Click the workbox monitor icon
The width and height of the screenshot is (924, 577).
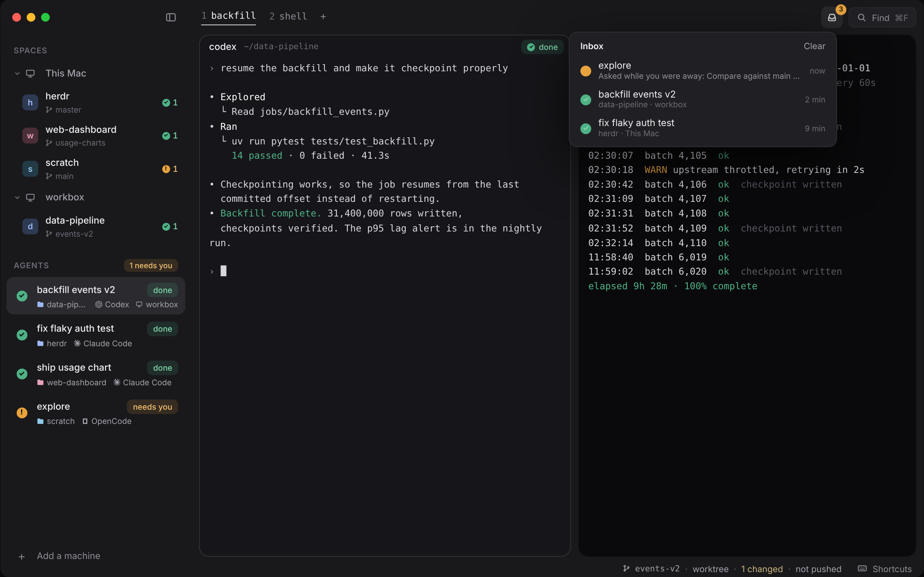click(30, 197)
